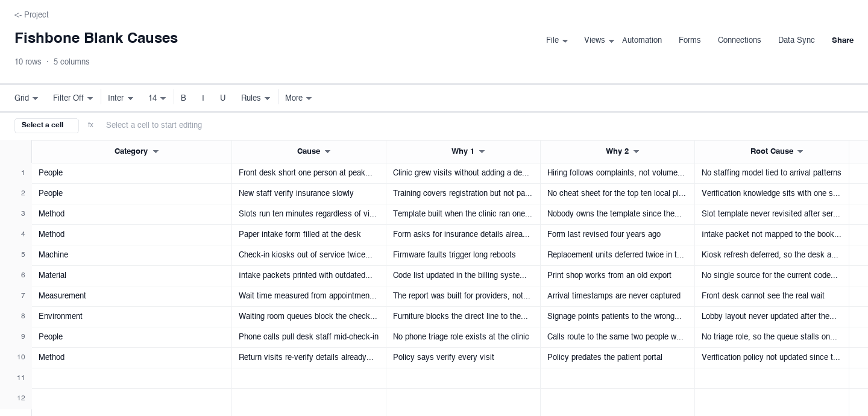Open the File menu
Viewport: 868px width, 416px height.
click(557, 40)
